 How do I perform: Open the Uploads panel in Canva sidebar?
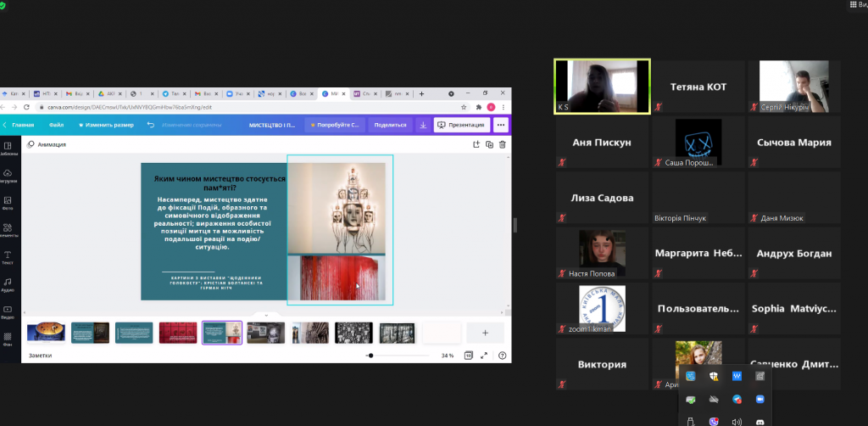coord(8,177)
